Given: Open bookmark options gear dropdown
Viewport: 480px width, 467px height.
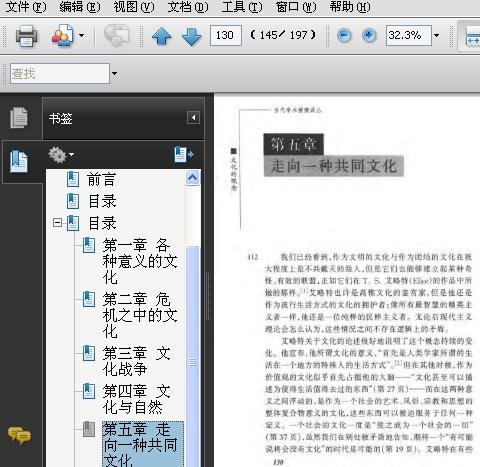Looking at the screenshot, I should point(61,155).
